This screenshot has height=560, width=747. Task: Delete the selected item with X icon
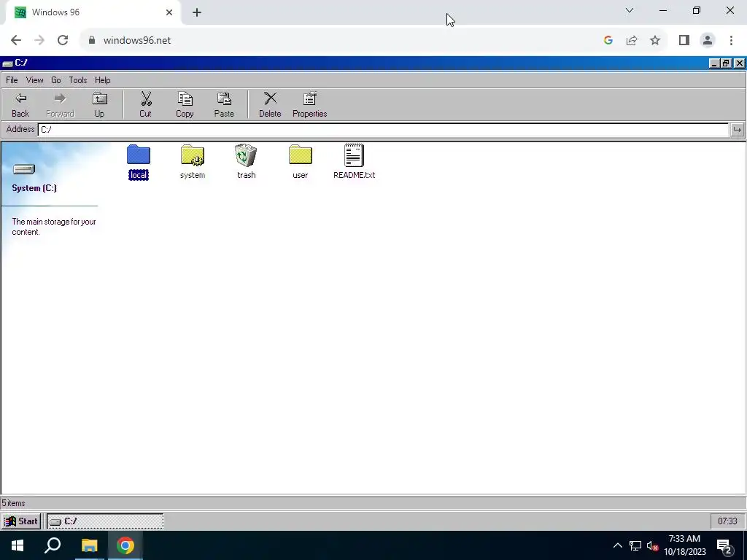[270, 105]
